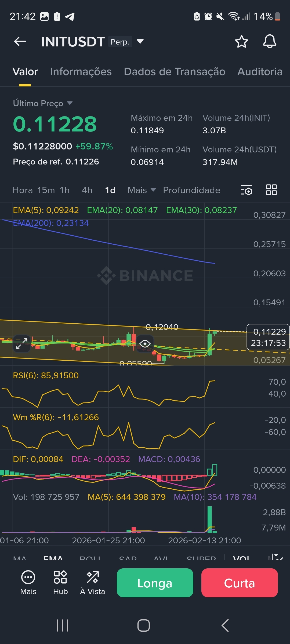The height and width of the screenshot is (644, 290).
Task: Tap the EMA(30) legend value
Action: tap(201, 210)
